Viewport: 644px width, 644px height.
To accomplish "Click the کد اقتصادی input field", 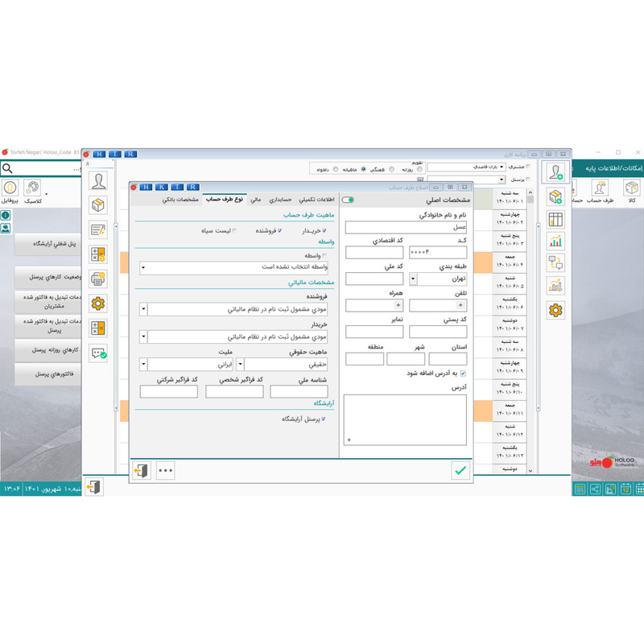I will pyautogui.click(x=374, y=252).
